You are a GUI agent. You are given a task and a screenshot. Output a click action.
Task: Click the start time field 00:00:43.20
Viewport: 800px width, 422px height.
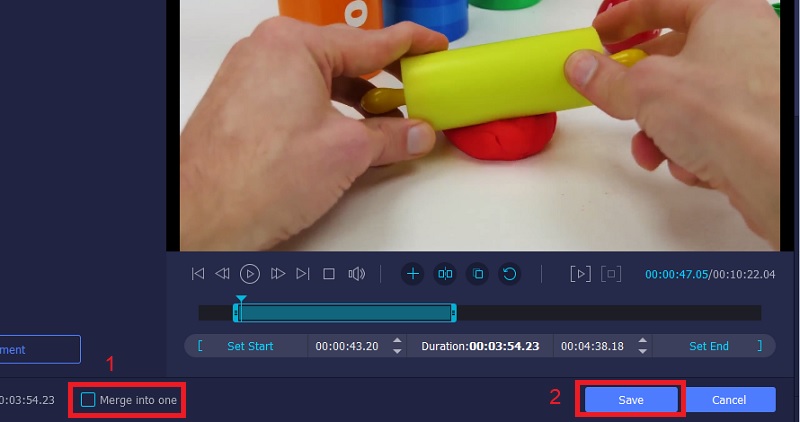tap(345, 346)
